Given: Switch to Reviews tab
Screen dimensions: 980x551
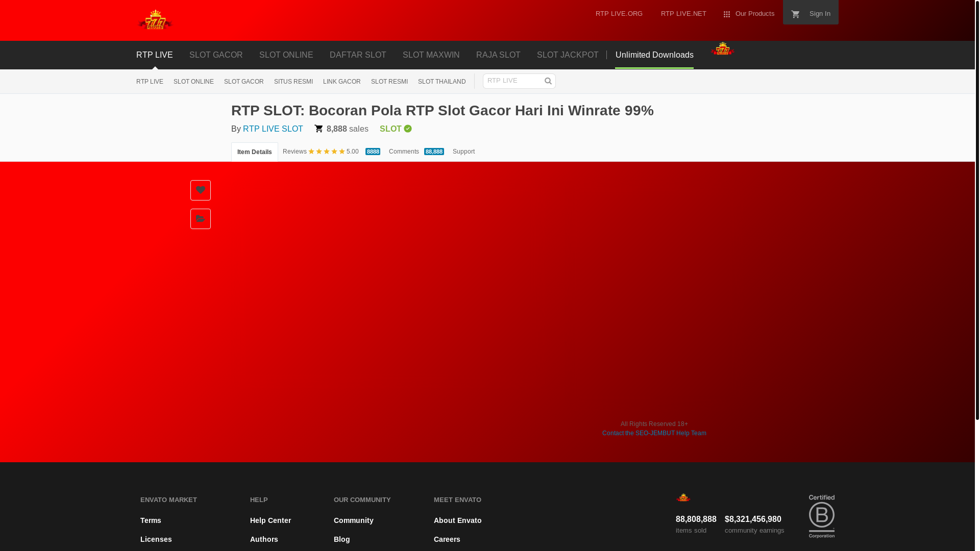Looking at the screenshot, I should [x=295, y=152].
